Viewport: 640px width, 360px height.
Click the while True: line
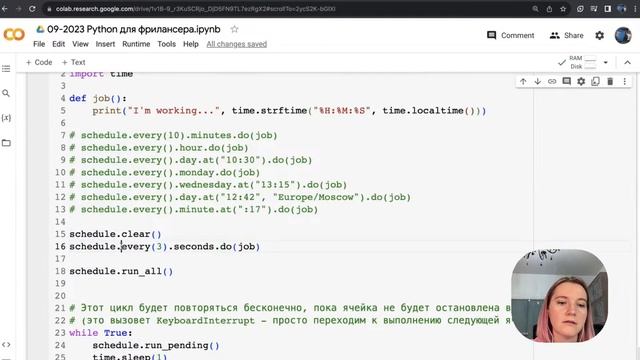pyautogui.click(x=101, y=333)
